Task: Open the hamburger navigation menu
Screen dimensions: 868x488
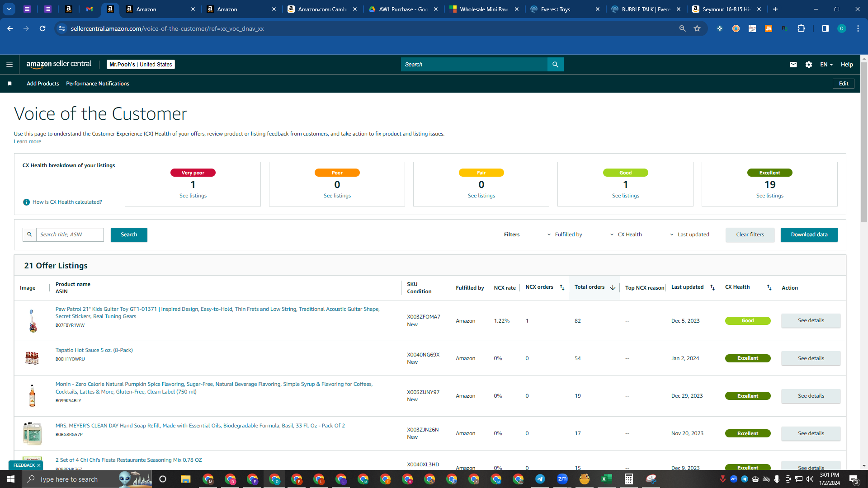Action: click(9, 65)
